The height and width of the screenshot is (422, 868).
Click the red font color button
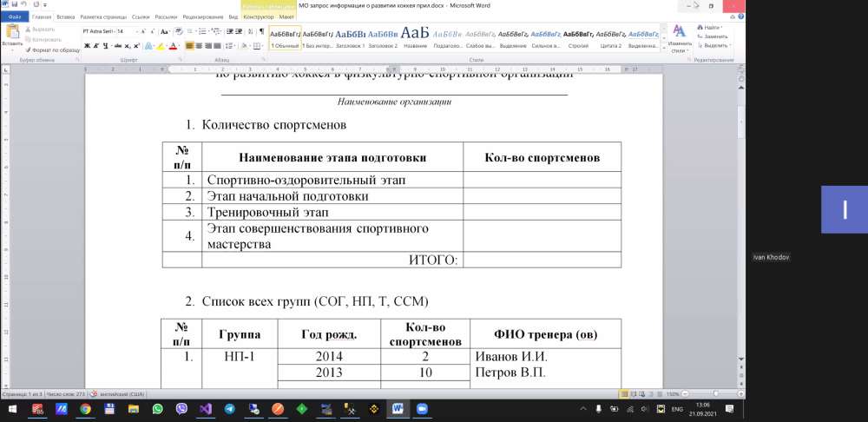click(x=174, y=45)
